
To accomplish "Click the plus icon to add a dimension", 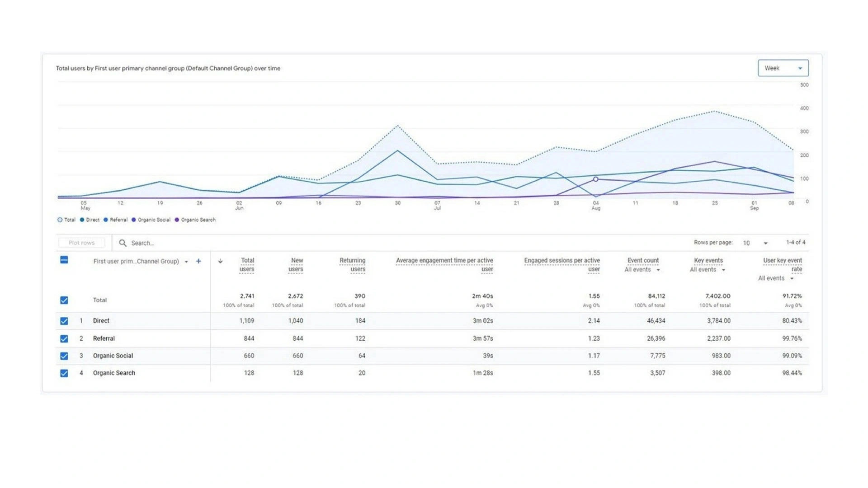I will click(x=198, y=261).
